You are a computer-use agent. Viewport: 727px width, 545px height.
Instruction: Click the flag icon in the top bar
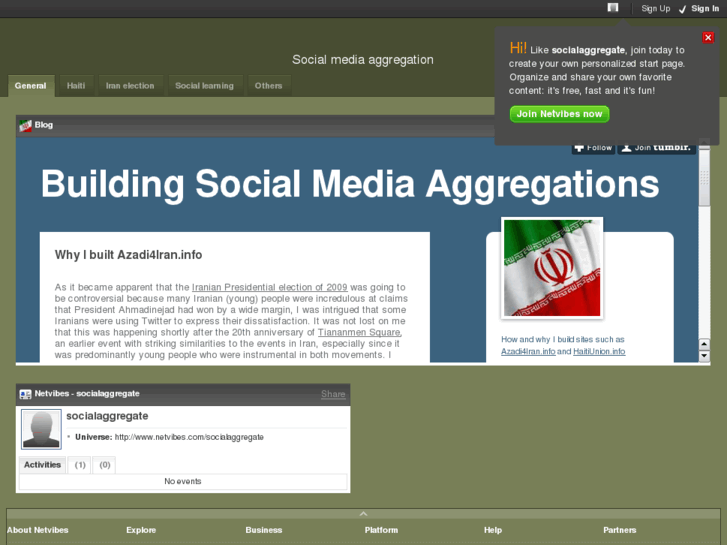click(x=612, y=7)
